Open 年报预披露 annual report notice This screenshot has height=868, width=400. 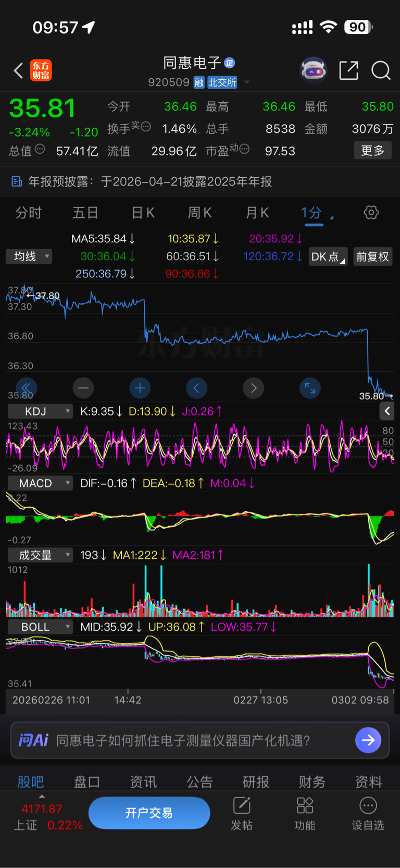(200, 181)
